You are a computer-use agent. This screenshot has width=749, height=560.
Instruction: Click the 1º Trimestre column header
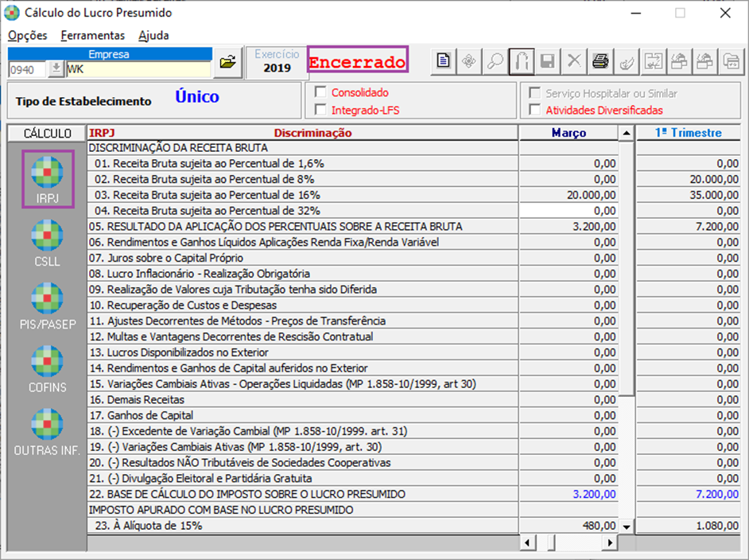(689, 133)
